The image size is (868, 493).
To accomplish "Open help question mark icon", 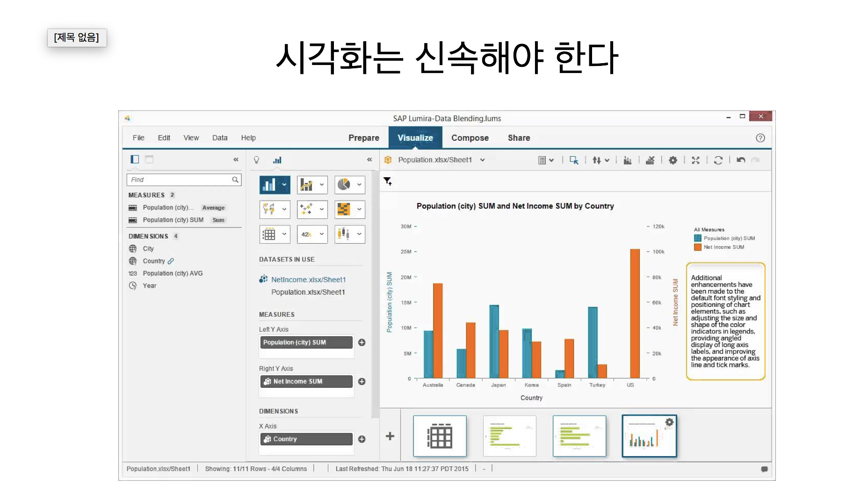I will point(760,138).
